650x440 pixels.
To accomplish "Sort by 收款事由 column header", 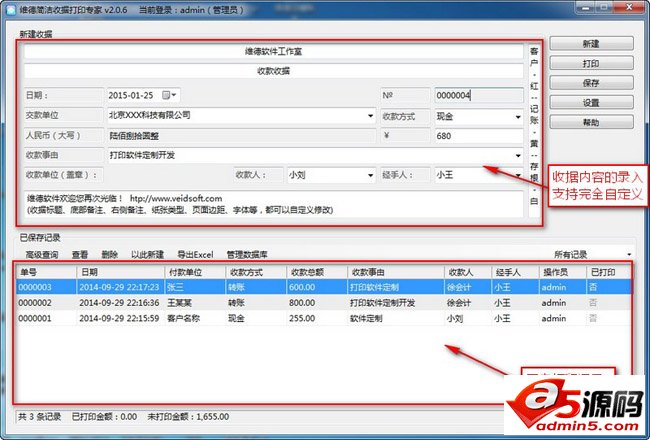I will coord(395,272).
